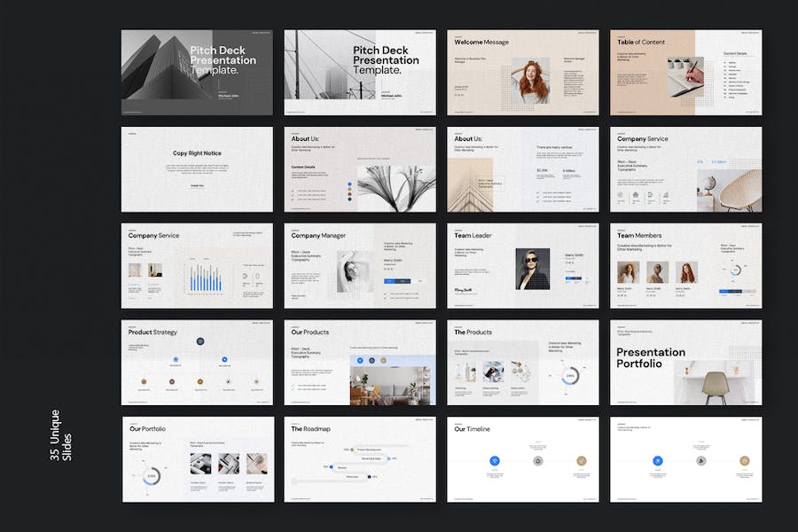Click the button below Copy Right Notice text

[197, 185]
